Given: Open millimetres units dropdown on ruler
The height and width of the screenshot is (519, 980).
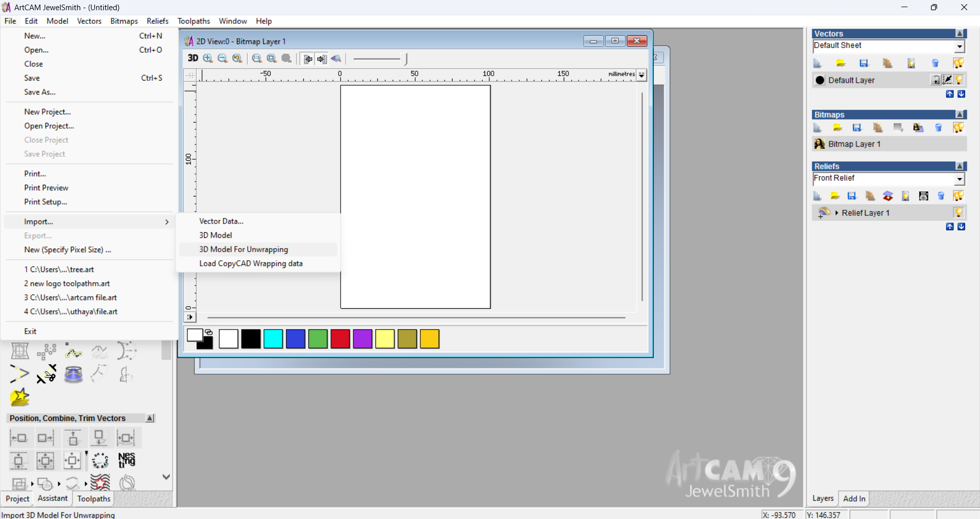Looking at the screenshot, I should [x=641, y=75].
